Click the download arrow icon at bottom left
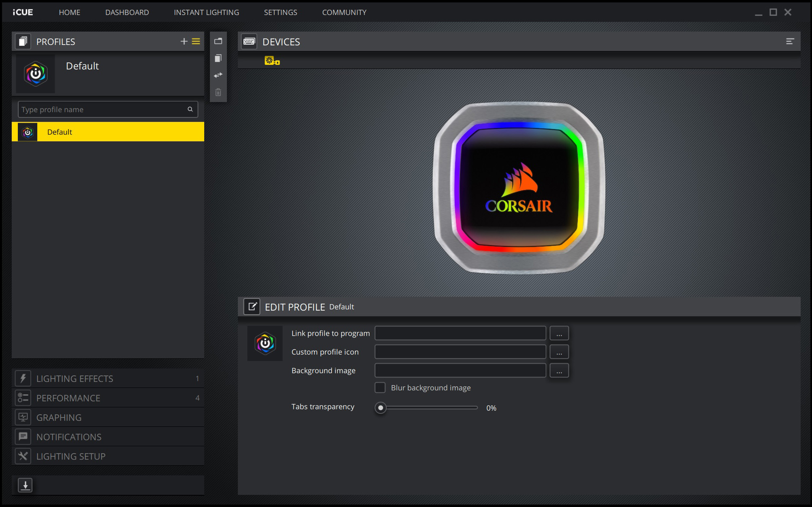The height and width of the screenshot is (507, 812). (x=25, y=485)
